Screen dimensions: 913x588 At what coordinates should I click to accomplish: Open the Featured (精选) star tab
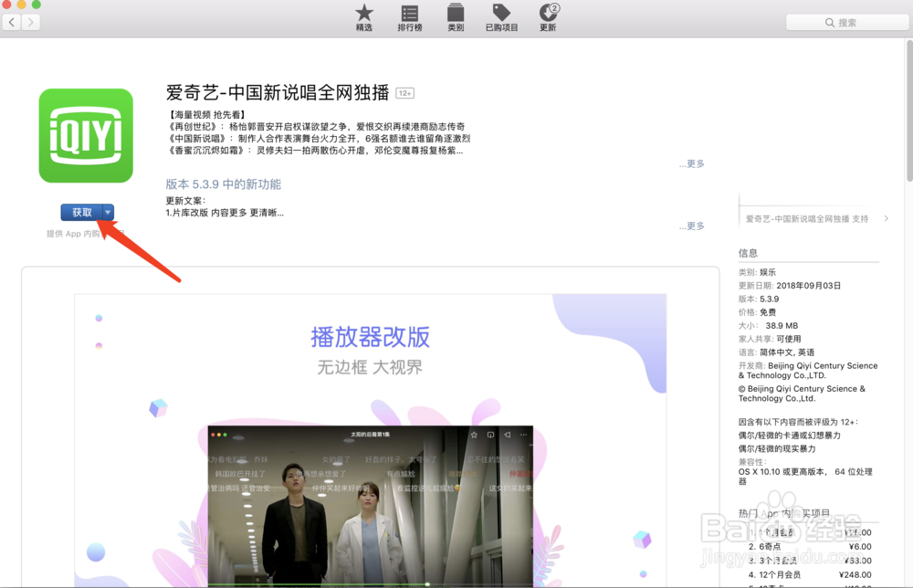pos(364,17)
